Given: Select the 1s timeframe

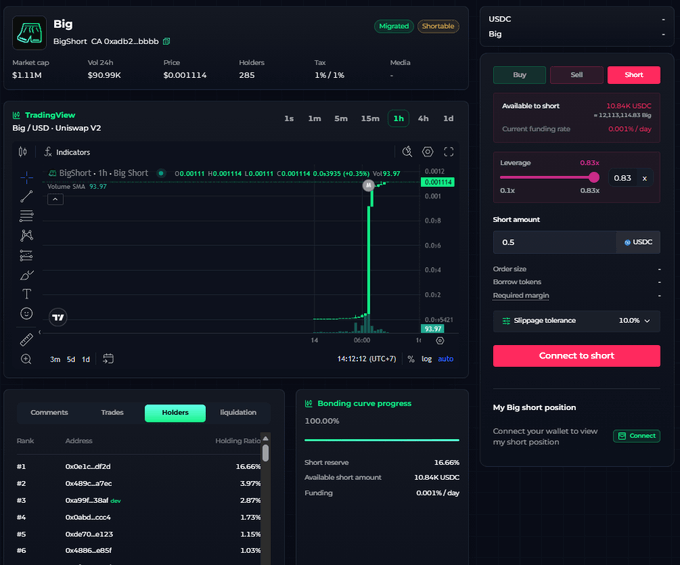Looking at the screenshot, I should click(289, 119).
